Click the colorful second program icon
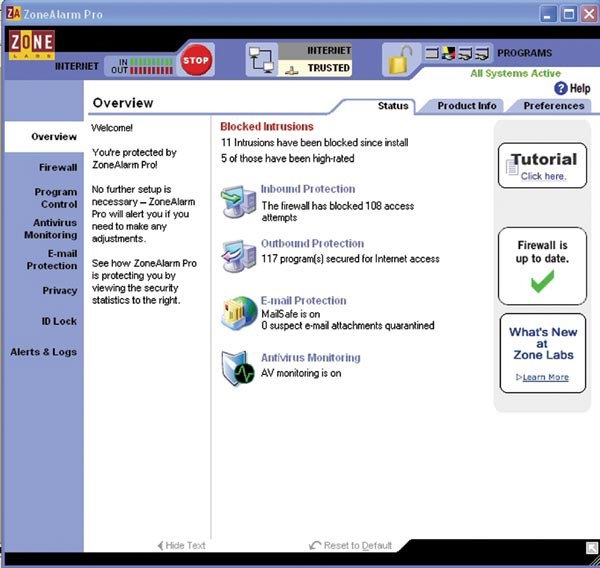 point(448,53)
